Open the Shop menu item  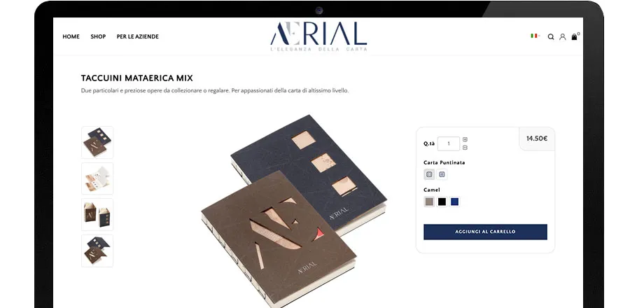98,36
